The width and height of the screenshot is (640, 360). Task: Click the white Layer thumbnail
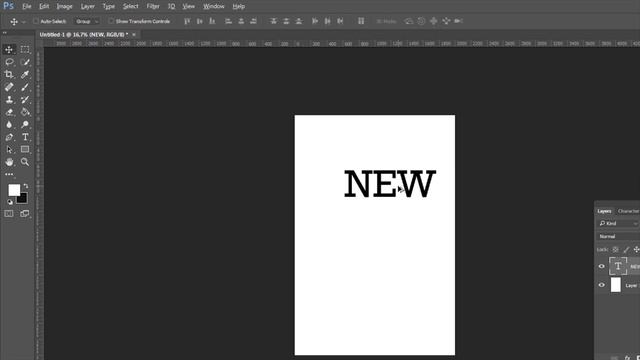616,285
